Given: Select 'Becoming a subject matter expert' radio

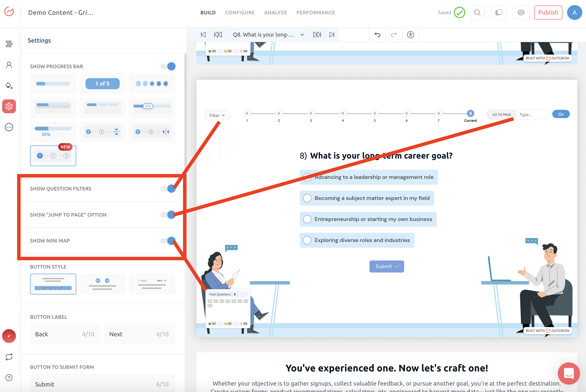Looking at the screenshot, I should click(x=307, y=198).
